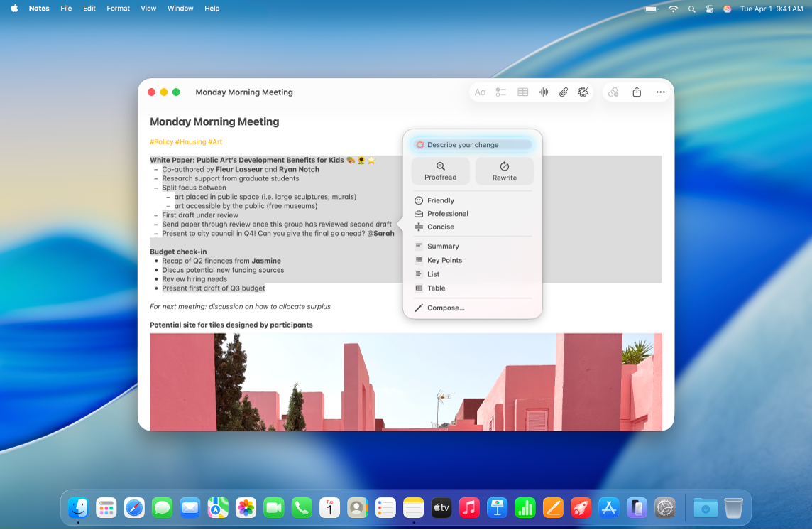Choose Key Points in Writing Tools
The image size is (812, 530).
click(x=446, y=260)
